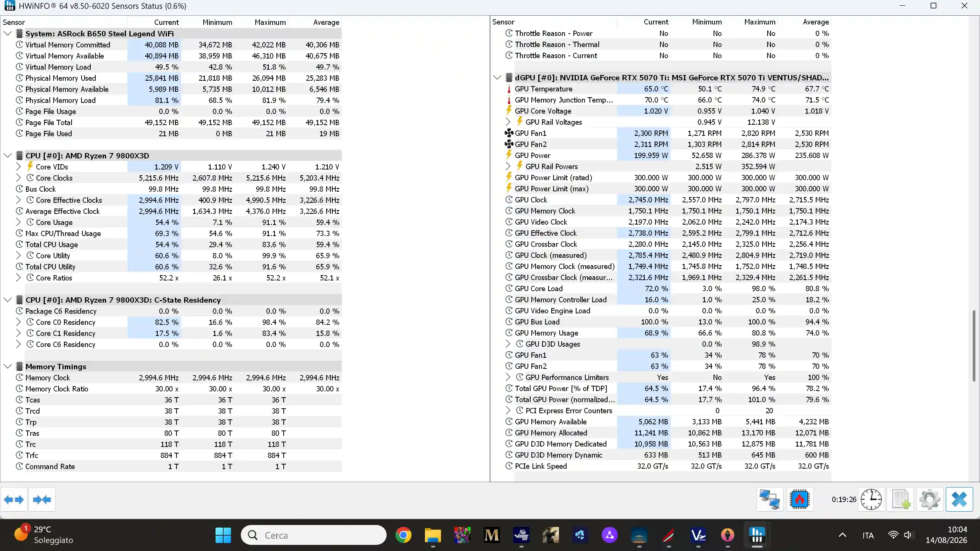
Task: Click the HWiNFO taskbar icon
Action: [757, 535]
